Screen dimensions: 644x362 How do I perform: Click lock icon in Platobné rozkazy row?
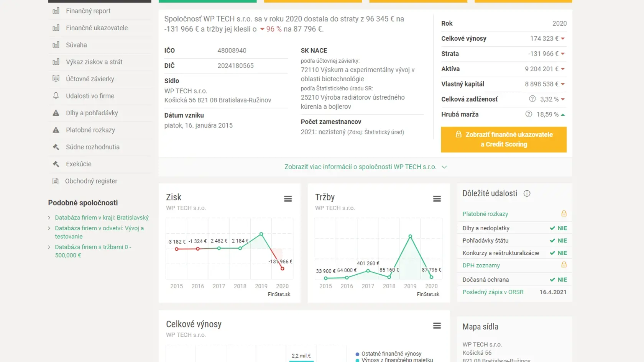[x=564, y=213]
